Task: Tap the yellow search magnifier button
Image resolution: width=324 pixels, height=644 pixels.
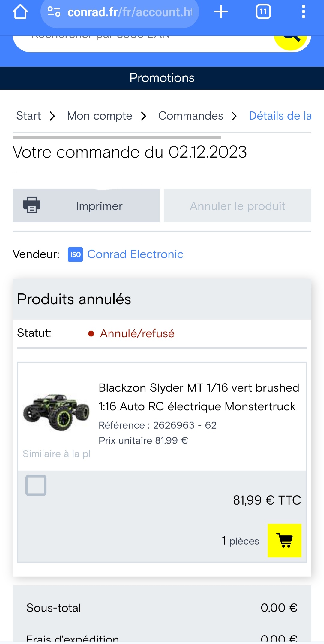Action: (x=290, y=39)
